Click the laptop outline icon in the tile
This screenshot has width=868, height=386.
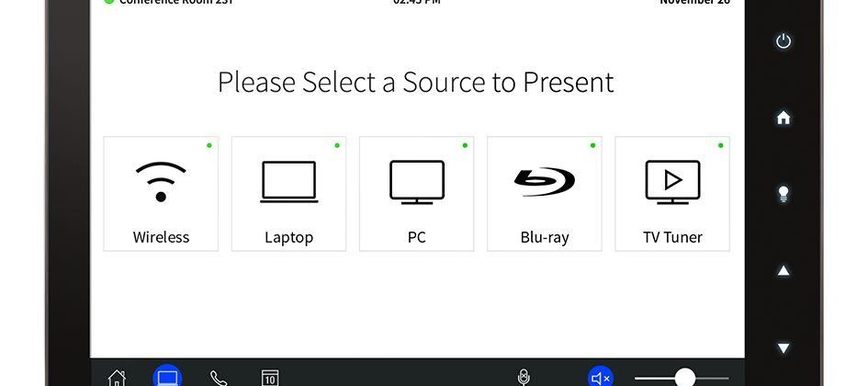[289, 182]
